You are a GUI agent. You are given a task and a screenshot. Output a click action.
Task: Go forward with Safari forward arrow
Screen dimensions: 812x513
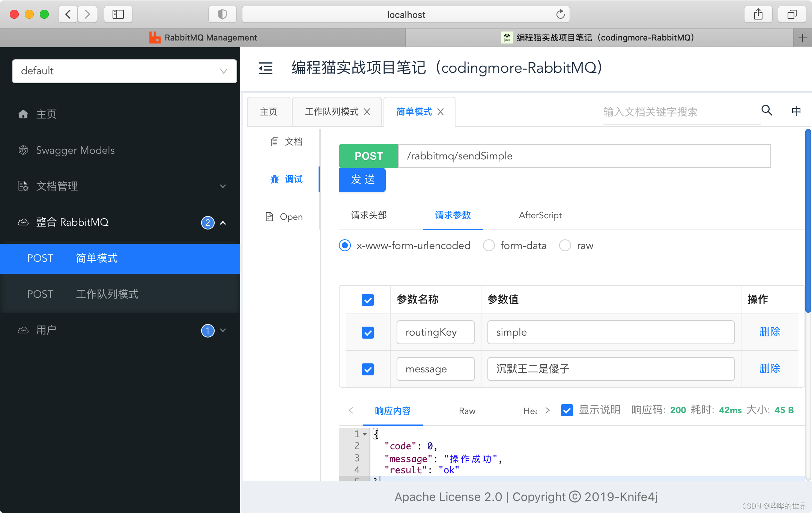point(87,15)
